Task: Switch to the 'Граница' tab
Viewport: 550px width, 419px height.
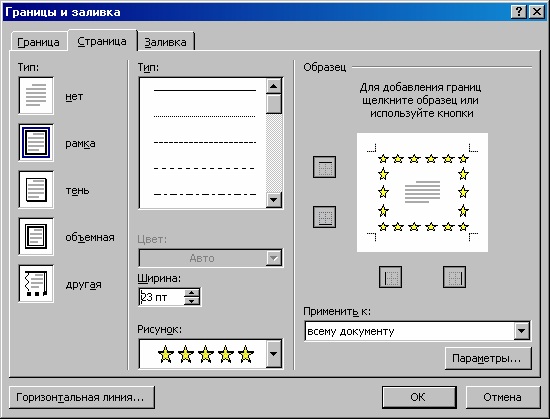Action: 39,42
